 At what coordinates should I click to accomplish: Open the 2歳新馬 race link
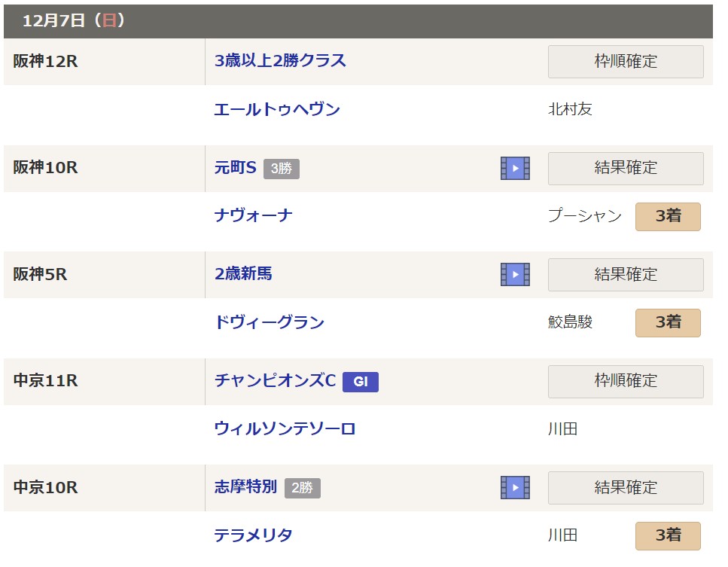[243, 274]
